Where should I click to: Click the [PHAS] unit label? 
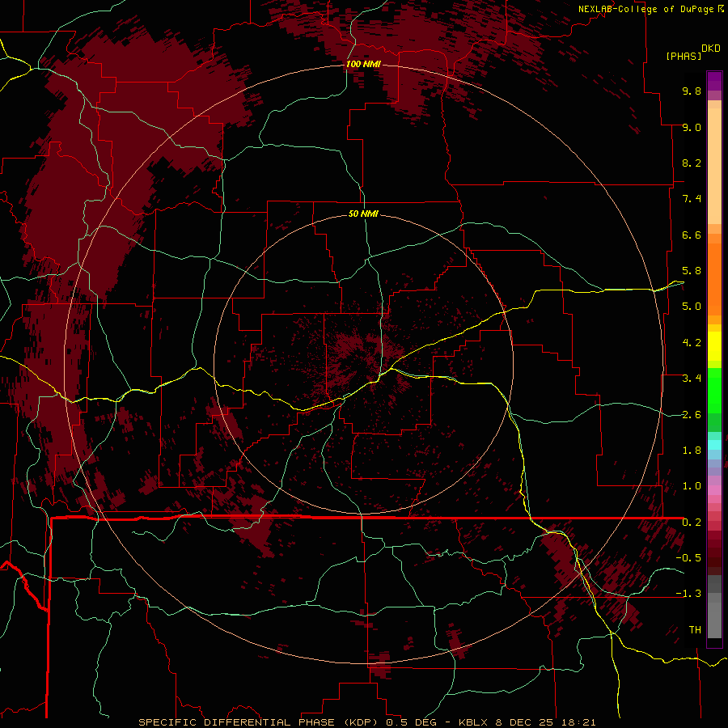[684, 56]
